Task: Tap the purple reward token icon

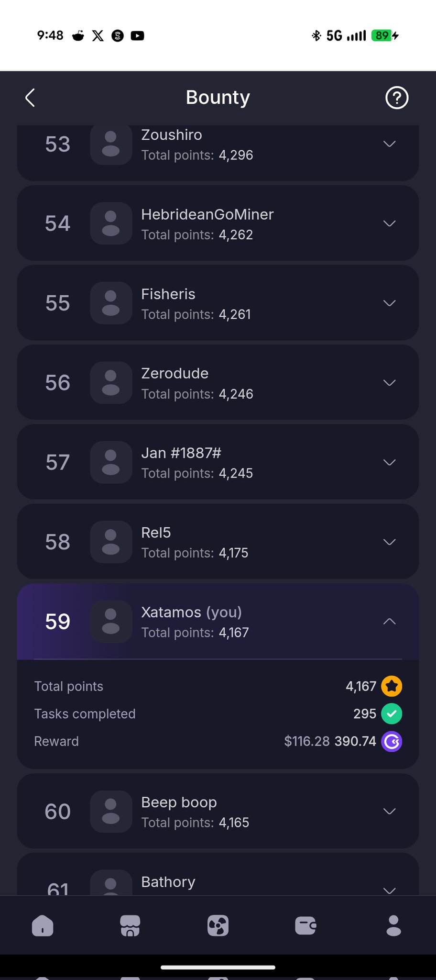Action: (x=392, y=742)
